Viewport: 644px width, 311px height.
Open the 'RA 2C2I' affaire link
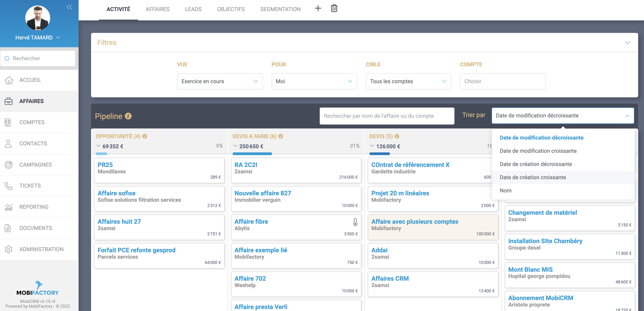246,165
